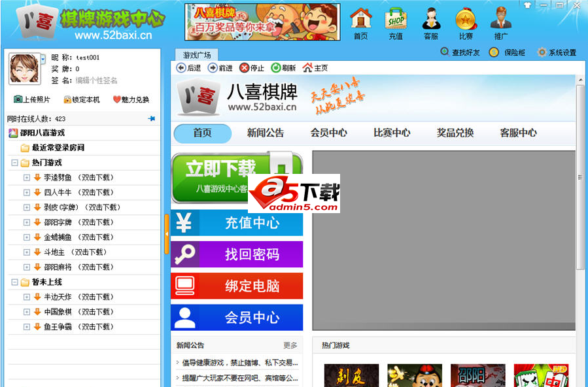This screenshot has height=387, width=588.
Task: Open the 充值 shop icon
Action: (x=396, y=24)
